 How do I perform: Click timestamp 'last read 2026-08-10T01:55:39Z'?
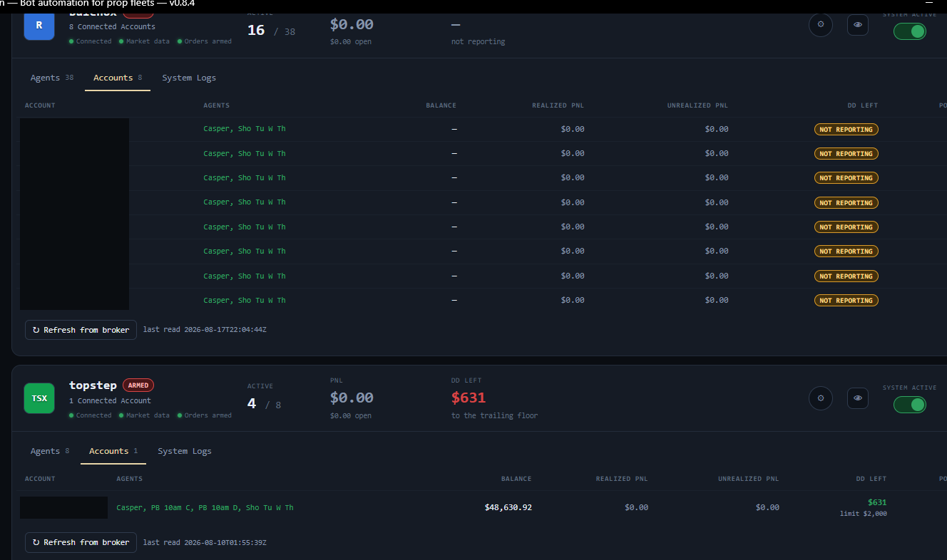[x=205, y=542]
